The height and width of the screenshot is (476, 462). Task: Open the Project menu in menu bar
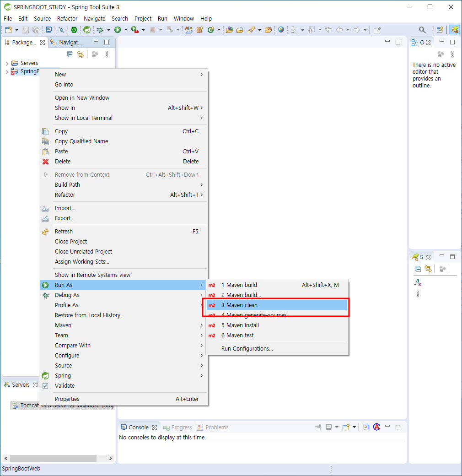143,18
